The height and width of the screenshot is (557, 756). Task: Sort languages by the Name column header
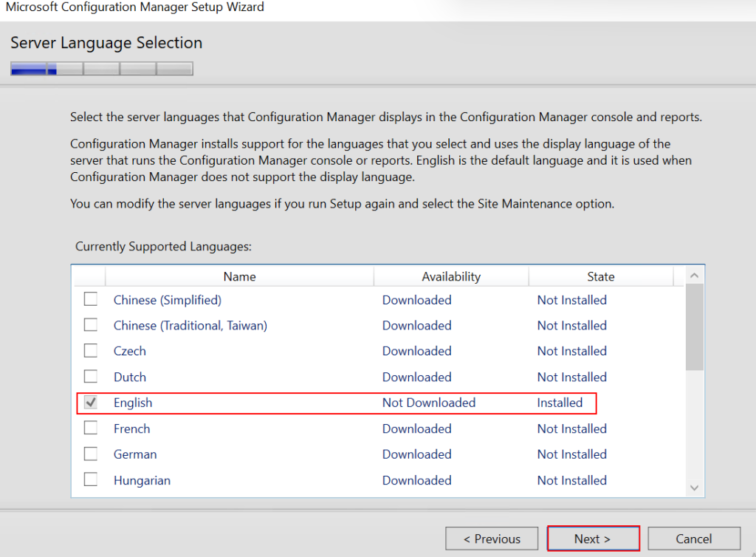click(239, 276)
